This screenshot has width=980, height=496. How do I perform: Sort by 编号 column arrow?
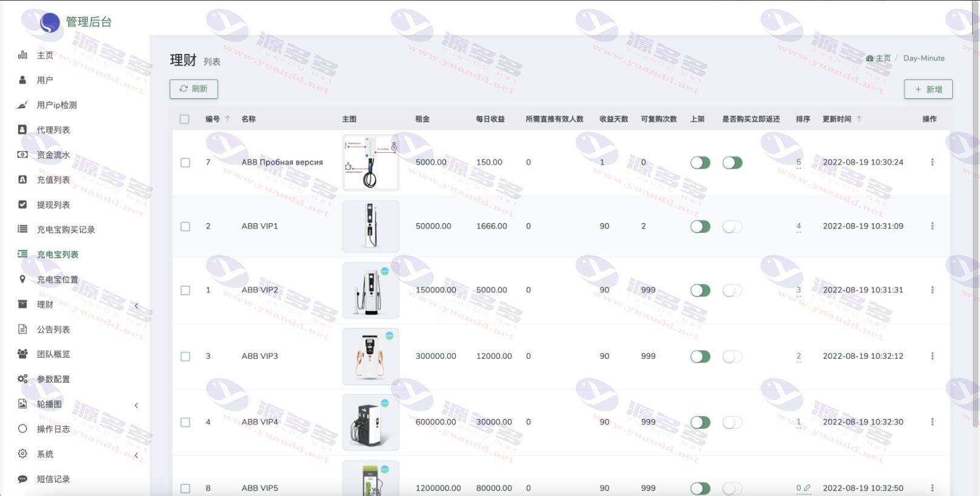228,119
